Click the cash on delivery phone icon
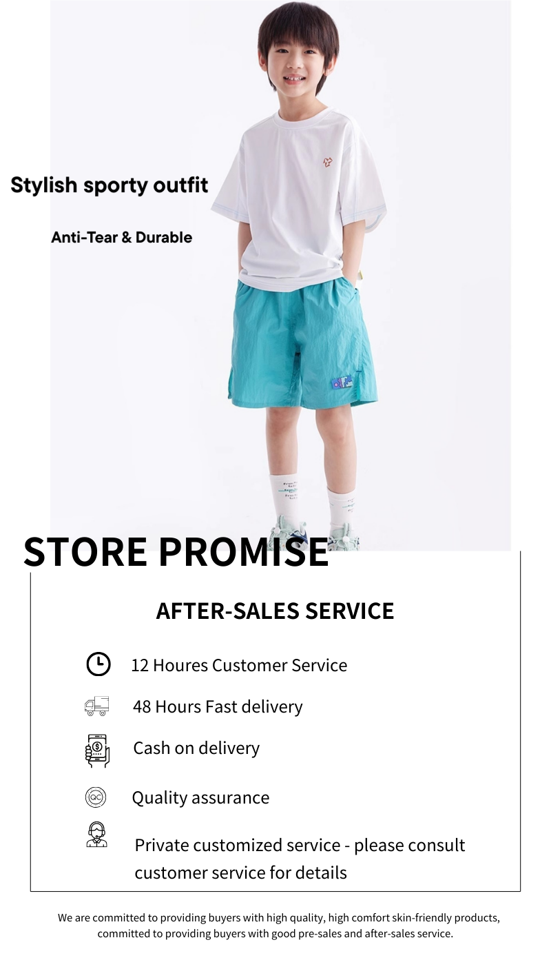The image size is (551, 980). (x=97, y=750)
